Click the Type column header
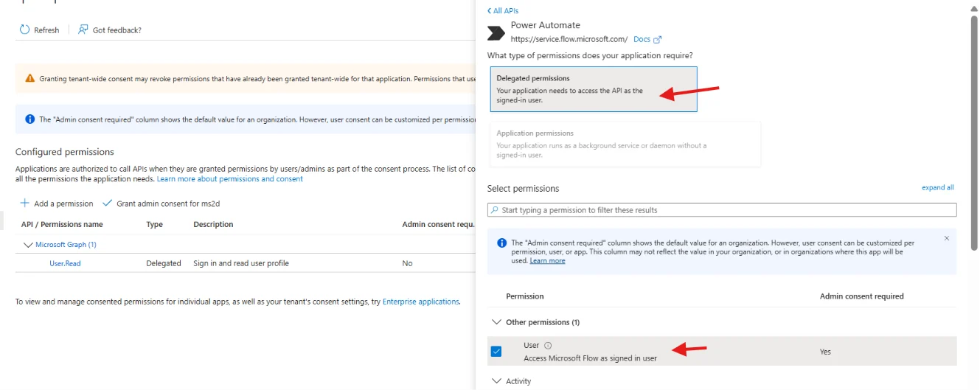Image resolution: width=980 pixels, height=390 pixels. coord(154,224)
